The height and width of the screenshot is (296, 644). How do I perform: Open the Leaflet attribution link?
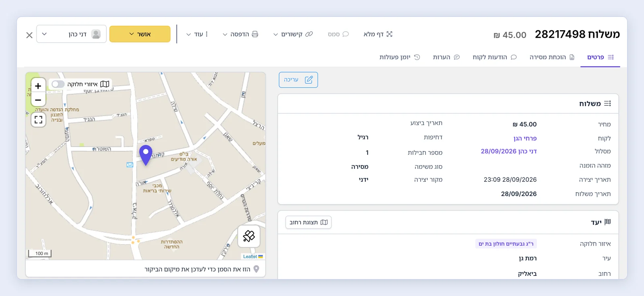(250, 257)
